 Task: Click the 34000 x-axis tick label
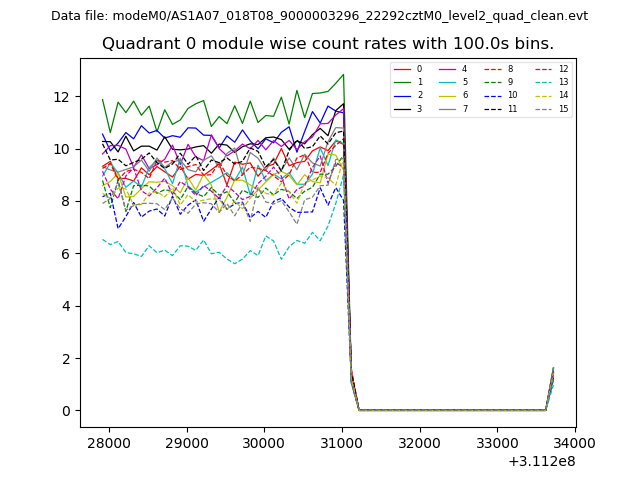click(574, 442)
